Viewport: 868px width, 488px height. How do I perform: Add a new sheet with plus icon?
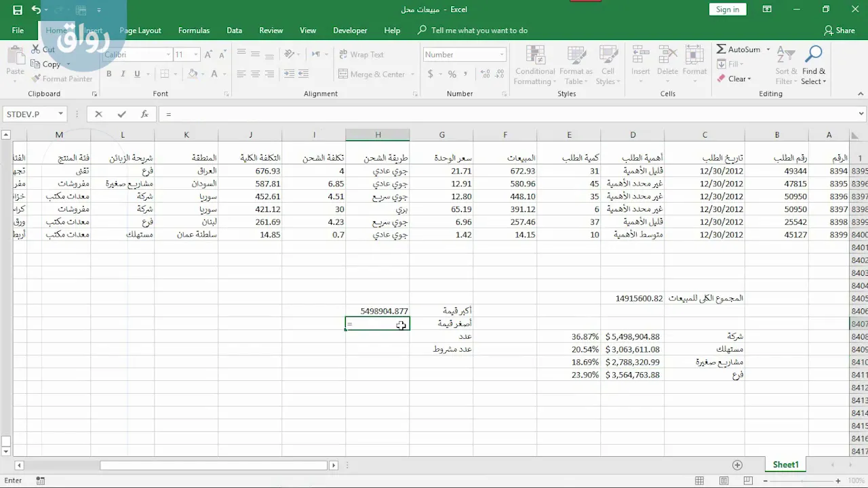pyautogui.click(x=737, y=465)
